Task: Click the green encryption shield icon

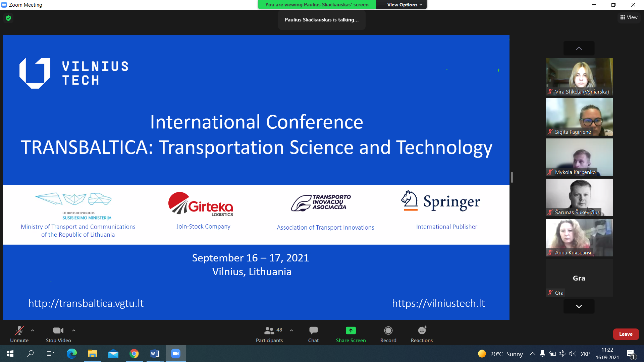Action: pyautogui.click(x=8, y=18)
